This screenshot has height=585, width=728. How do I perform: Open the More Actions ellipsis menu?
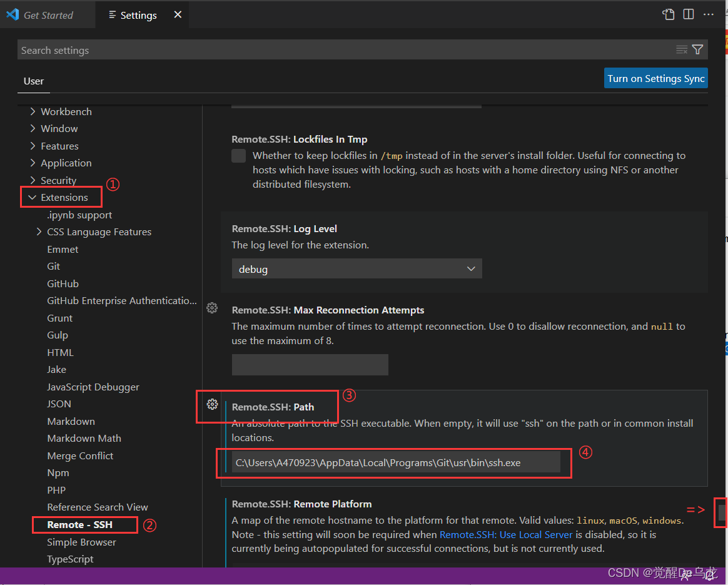[x=709, y=13]
